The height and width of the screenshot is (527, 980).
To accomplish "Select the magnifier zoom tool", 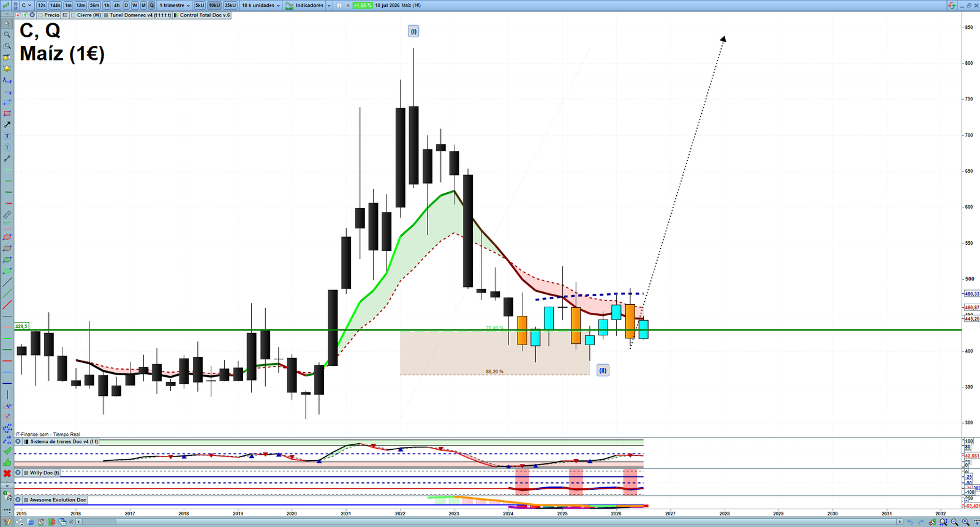I will pos(7,34).
